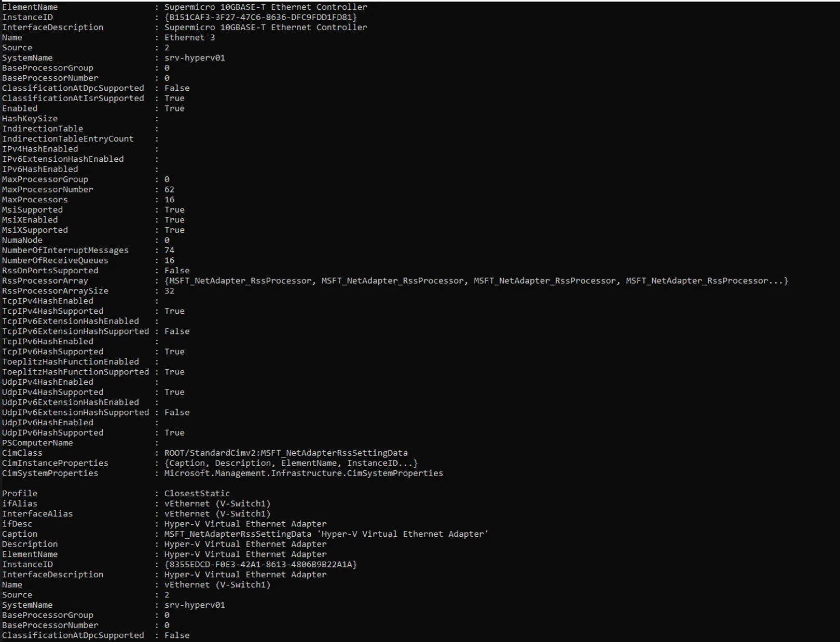Select False beside RssOnPortsSupported

tap(177, 270)
